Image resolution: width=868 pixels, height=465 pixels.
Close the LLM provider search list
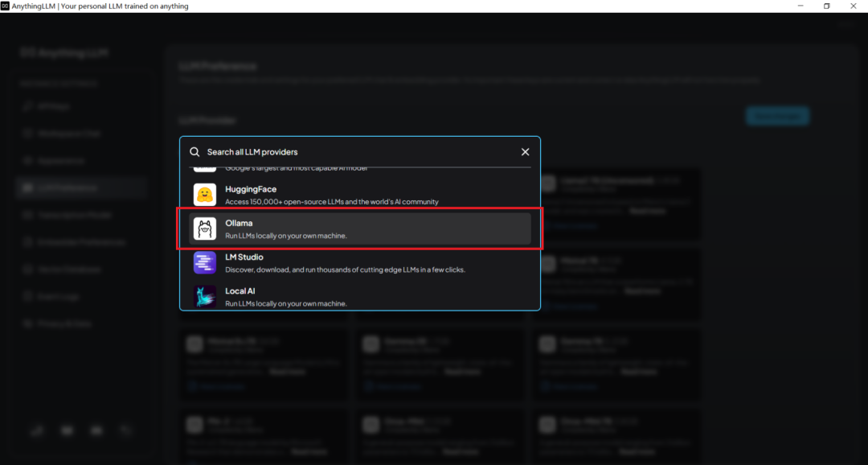526,152
